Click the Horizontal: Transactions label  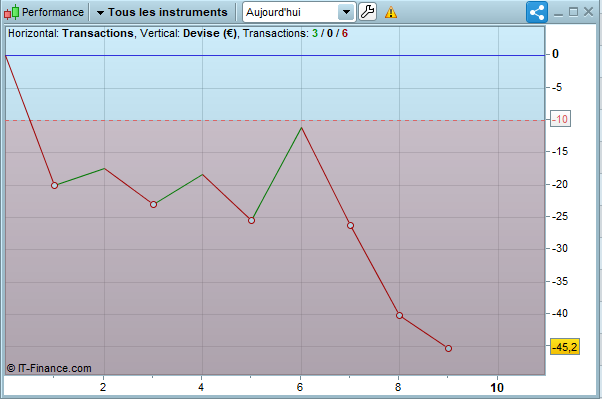(x=71, y=33)
